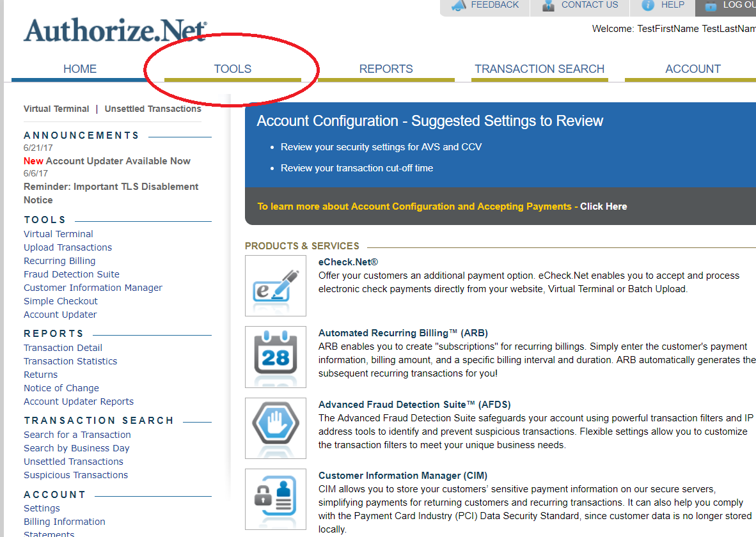
Task: Open the eCheck.Net® product title
Action: pyautogui.click(x=348, y=262)
